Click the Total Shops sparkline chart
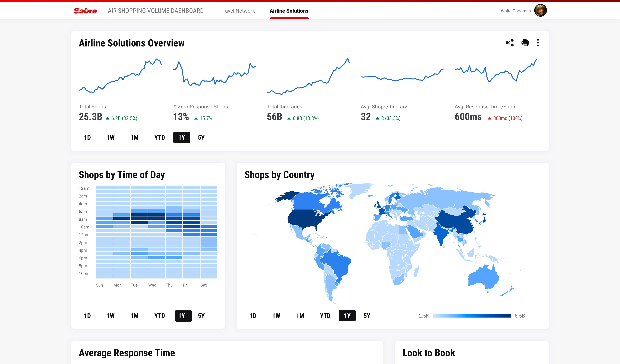 click(122, 76)
